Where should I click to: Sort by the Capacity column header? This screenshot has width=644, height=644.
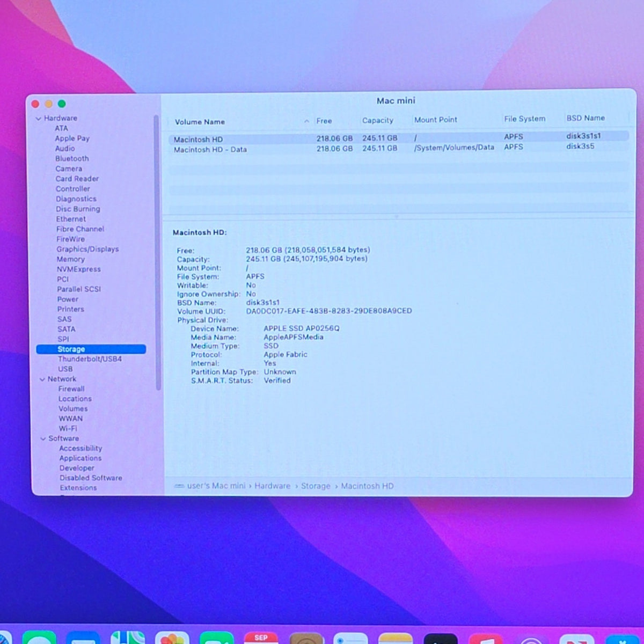tap(377, 121)
